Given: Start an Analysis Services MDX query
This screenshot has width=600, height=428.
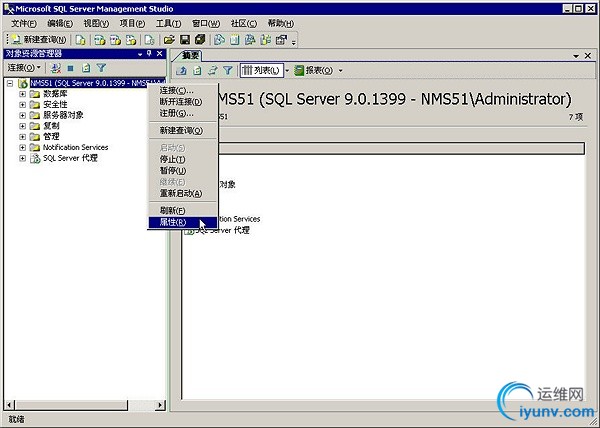Looking at the screenshot, I should coord(99,39).
